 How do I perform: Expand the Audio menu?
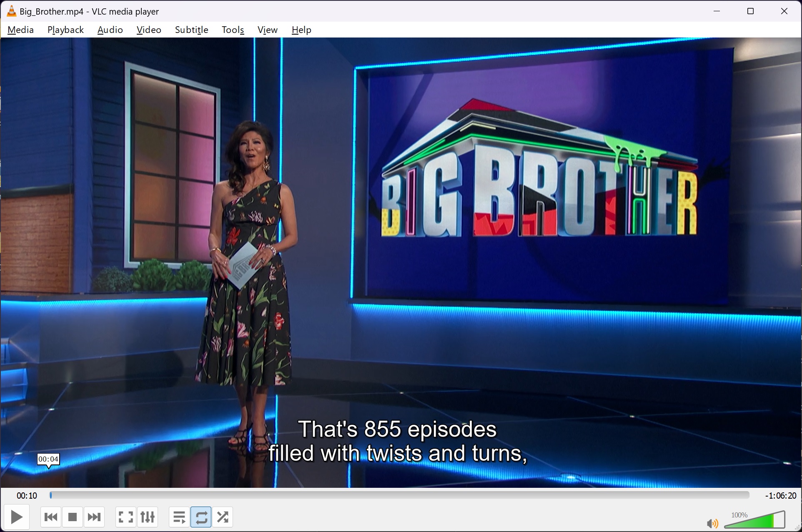(x=110, y=30)
